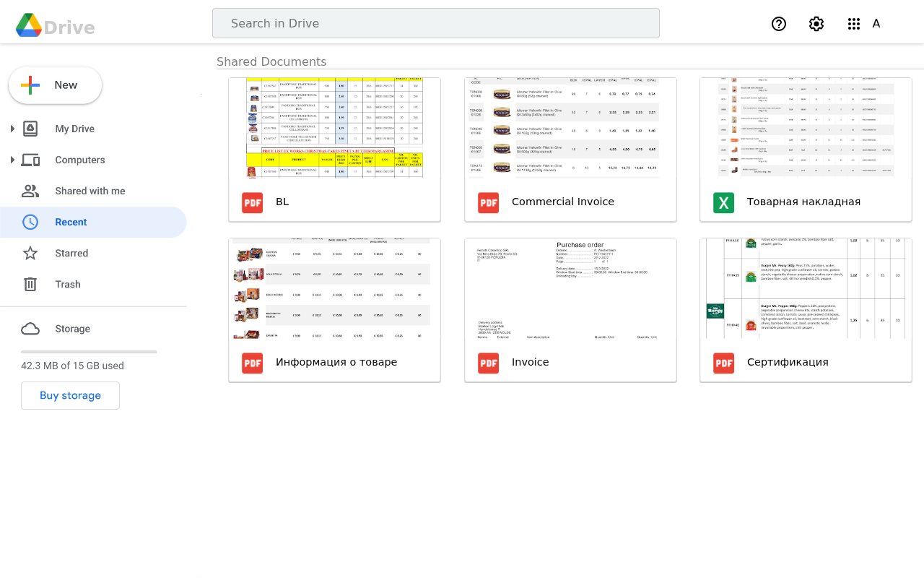Open the Invoice purchase order thumbnail
The height and width of the screenshot is (578, 924).
point(570,288)
